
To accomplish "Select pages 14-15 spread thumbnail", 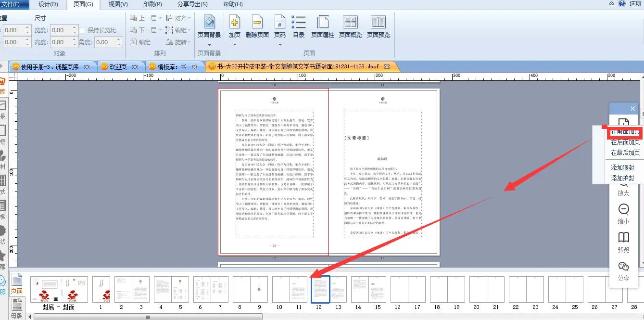I will [x=368, y=290].
